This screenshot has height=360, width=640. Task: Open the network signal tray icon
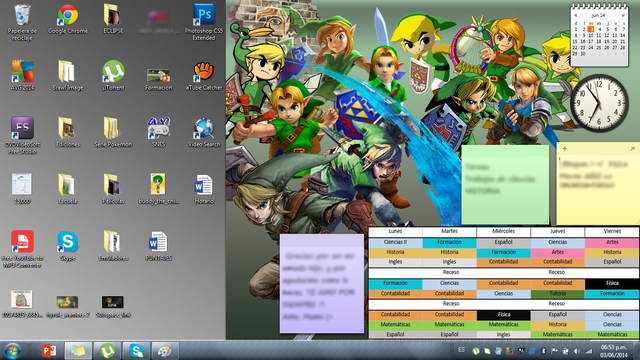(x=588, y=351)
